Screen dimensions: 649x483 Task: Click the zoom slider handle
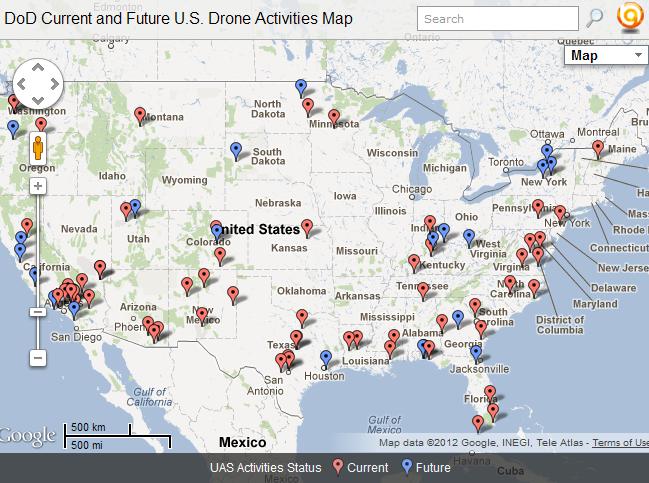point(38,312)
